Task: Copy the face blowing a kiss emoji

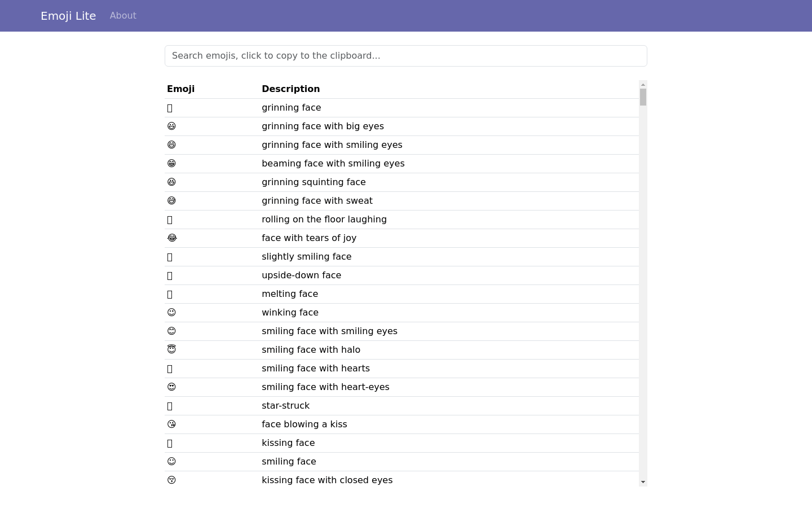Action: (171, 424)
